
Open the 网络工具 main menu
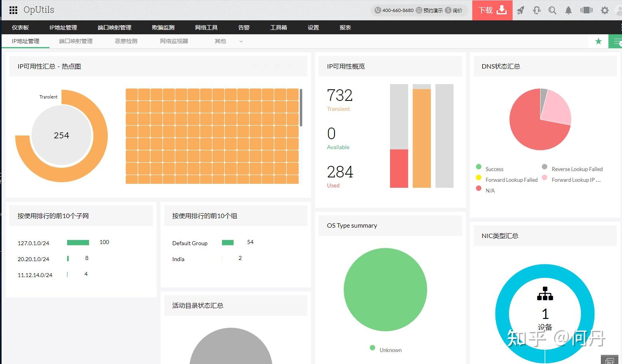tap(206, 28)
